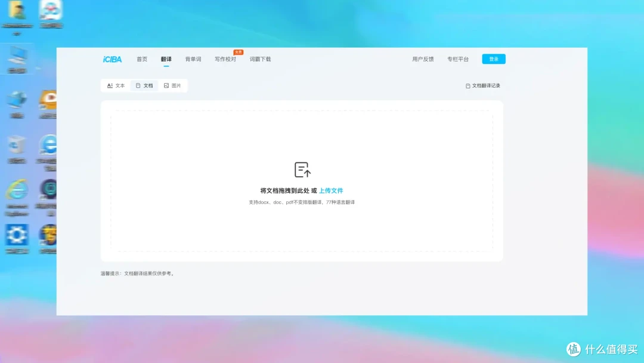Click the iCIBA logo

(112, 59)
